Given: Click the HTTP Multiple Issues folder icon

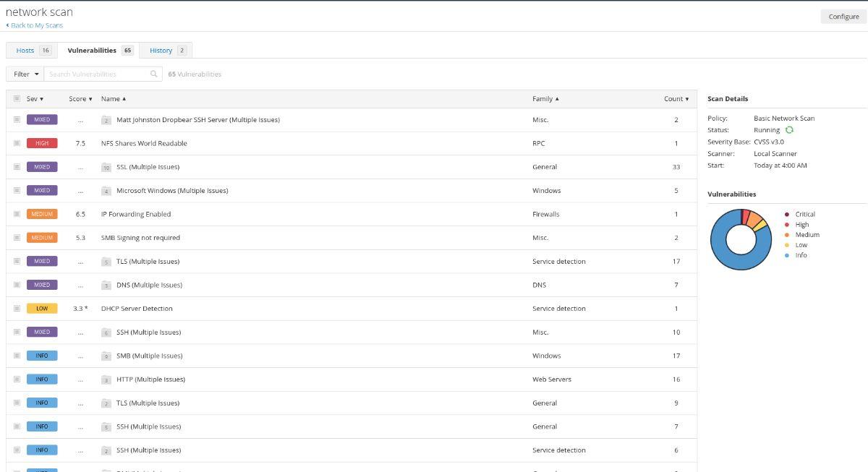Looking at the screenshot, I should click(106, 379).
